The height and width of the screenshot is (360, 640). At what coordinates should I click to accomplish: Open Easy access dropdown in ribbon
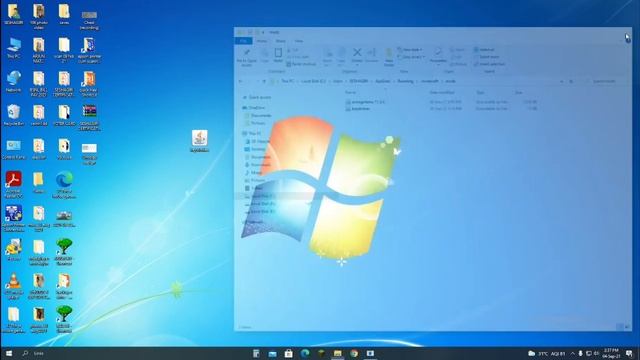point(411,57)
